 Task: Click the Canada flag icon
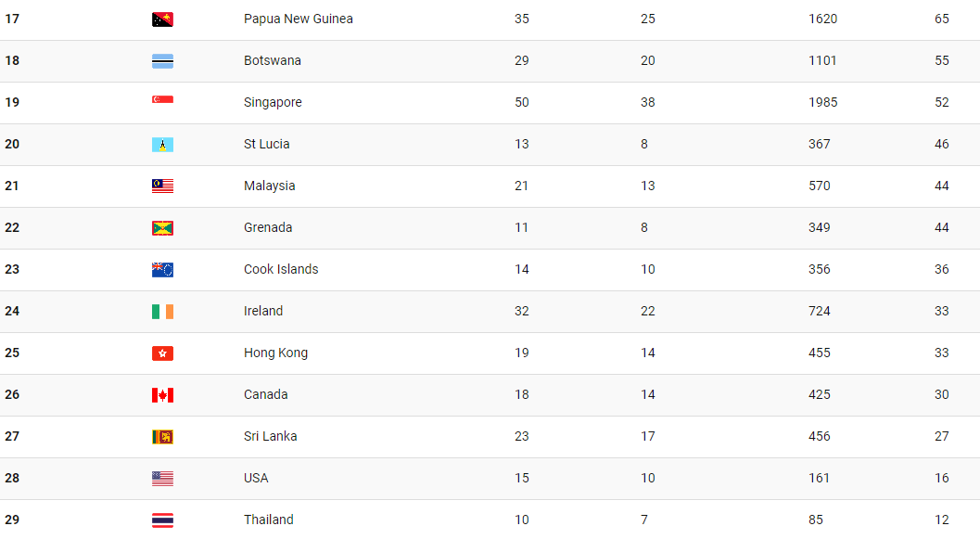click(162, 395)
